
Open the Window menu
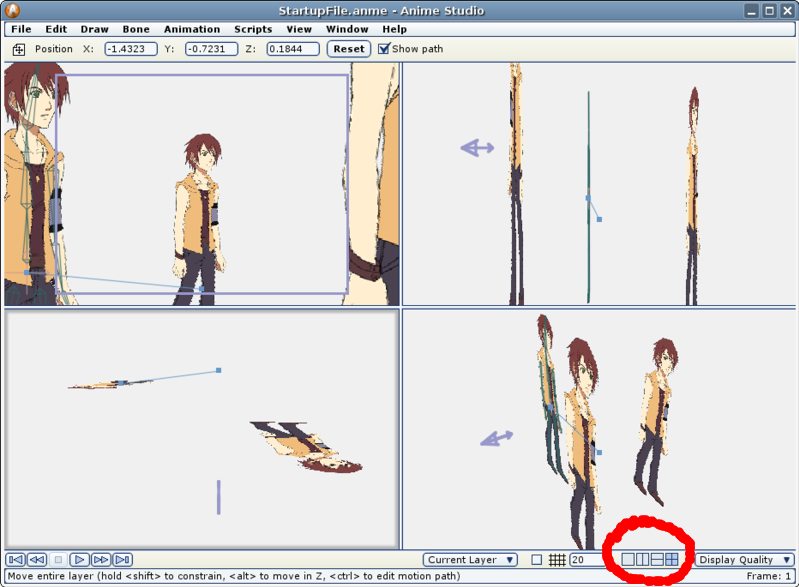click(347, 29)
